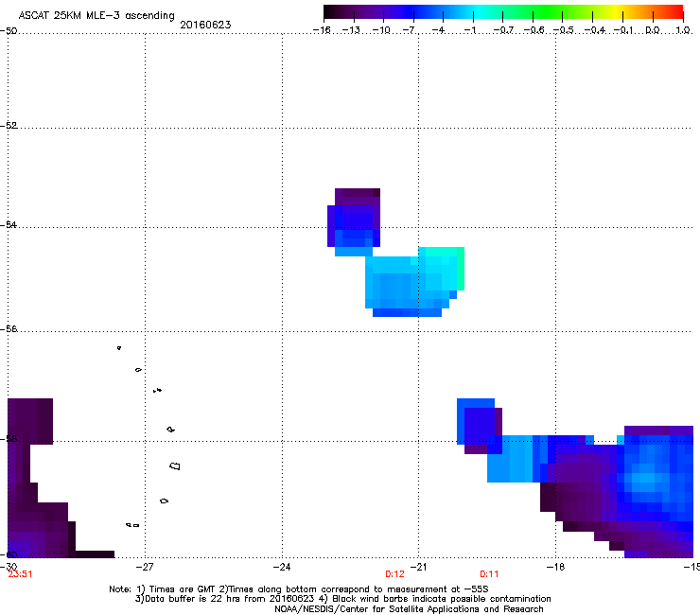Click the 1.0 label on the color scale

point(683,30)
